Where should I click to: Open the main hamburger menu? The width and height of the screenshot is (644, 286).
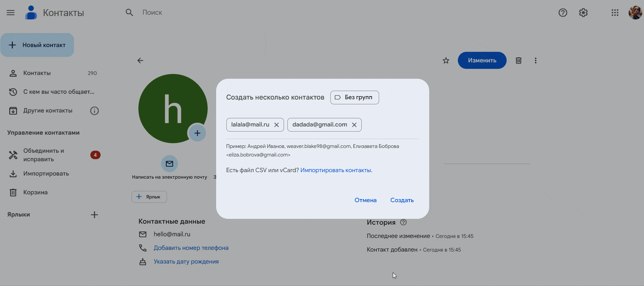click(x=11, y=13)
